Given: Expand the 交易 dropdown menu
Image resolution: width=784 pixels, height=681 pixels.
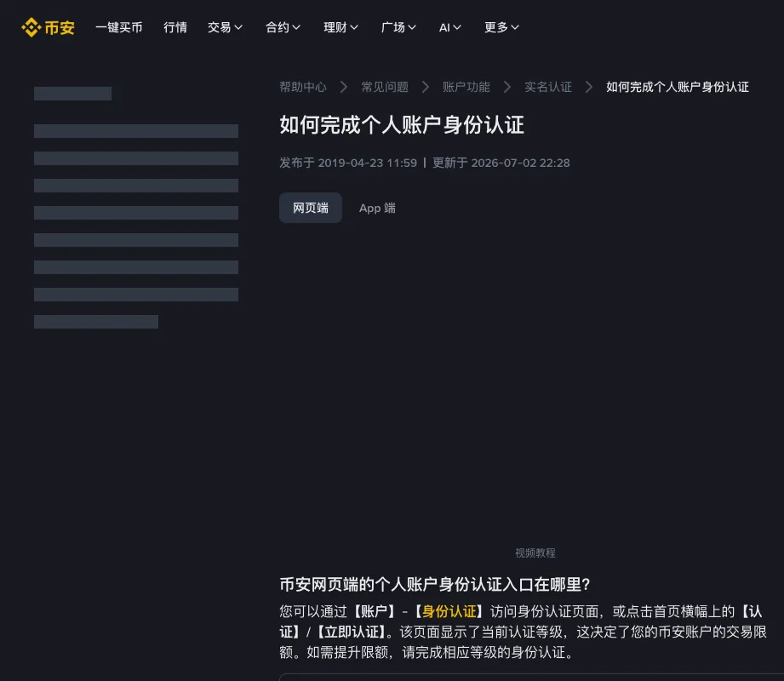Looking at the screenshot, I should pos(225,27).
